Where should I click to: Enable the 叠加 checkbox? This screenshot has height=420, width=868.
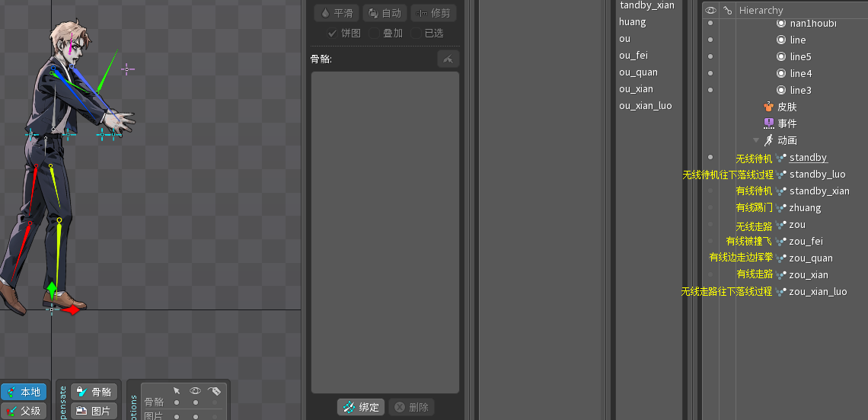coord(374,34)
